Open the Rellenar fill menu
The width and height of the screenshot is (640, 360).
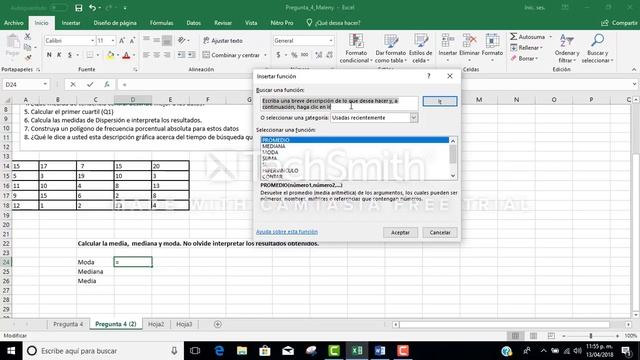click(x=527, y=48)
